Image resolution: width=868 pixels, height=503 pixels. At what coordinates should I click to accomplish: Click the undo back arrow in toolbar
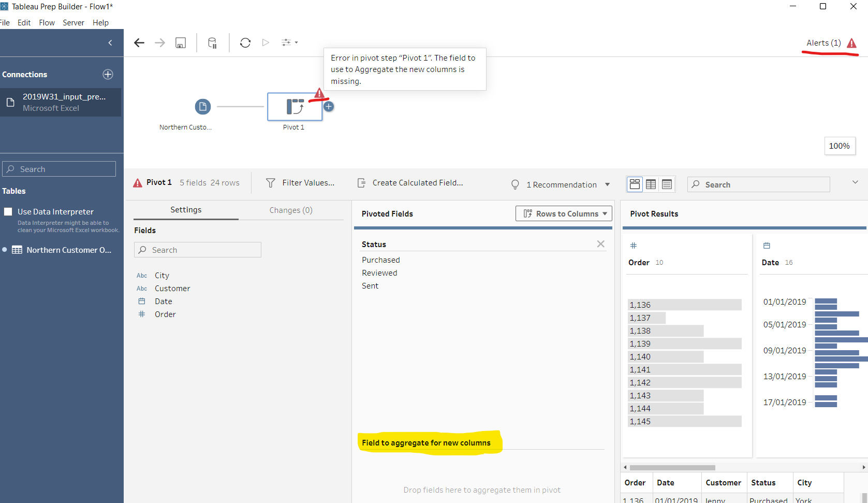click(139, 43)
